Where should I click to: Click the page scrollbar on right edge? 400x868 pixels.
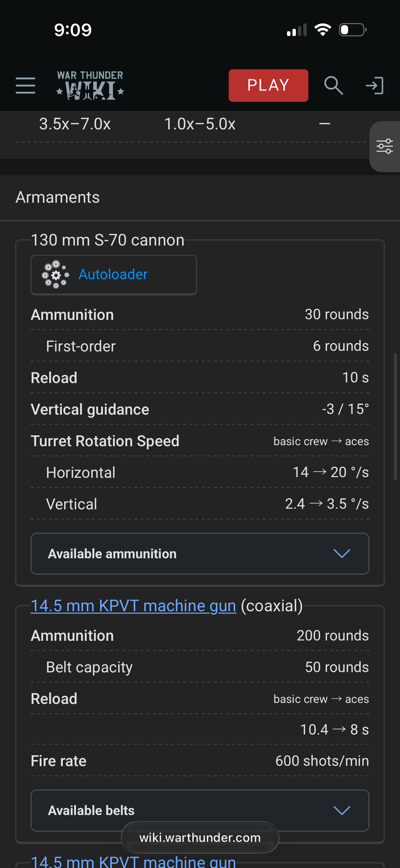point(395,417)
